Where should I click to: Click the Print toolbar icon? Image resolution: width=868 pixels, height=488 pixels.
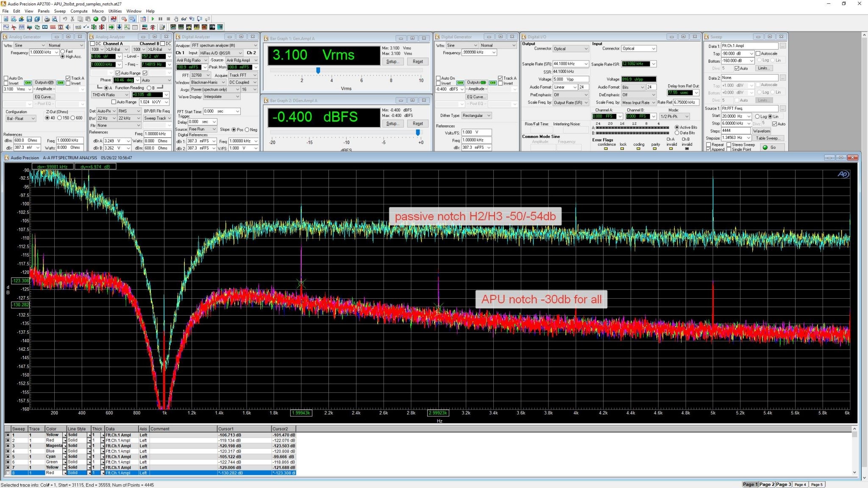coord(47,19)
